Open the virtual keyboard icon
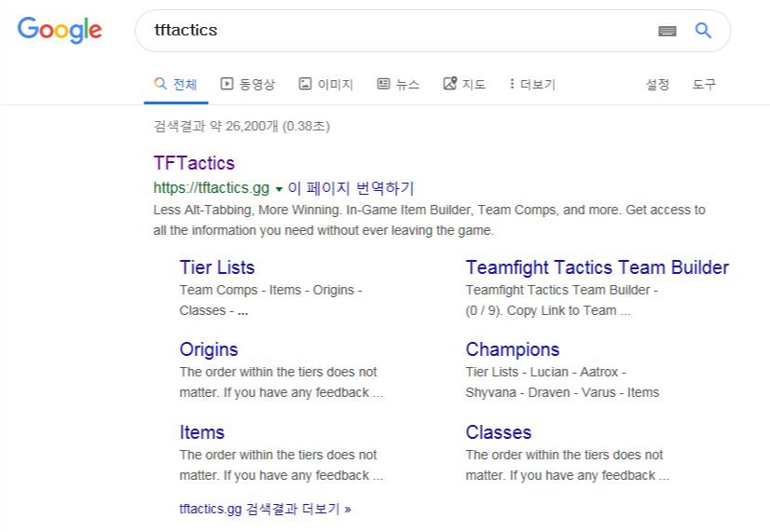770x532 pixels. coord(667,31)
